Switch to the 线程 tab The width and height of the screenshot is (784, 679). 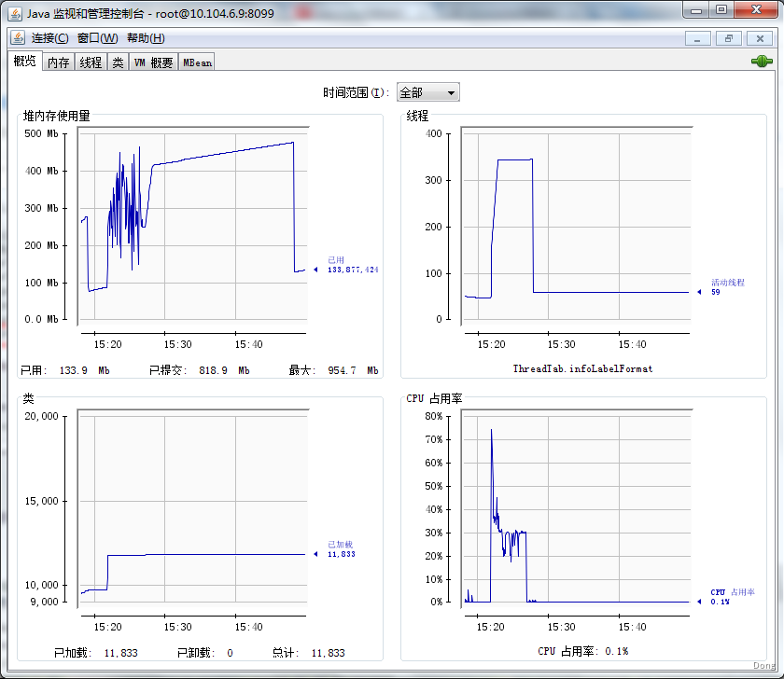pyautogui.click(x=91, y=62)
